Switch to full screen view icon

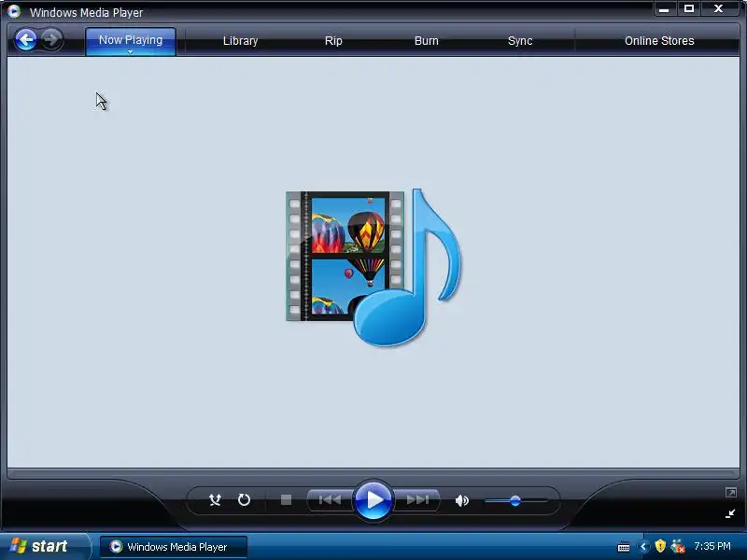[x=730, y=493]
